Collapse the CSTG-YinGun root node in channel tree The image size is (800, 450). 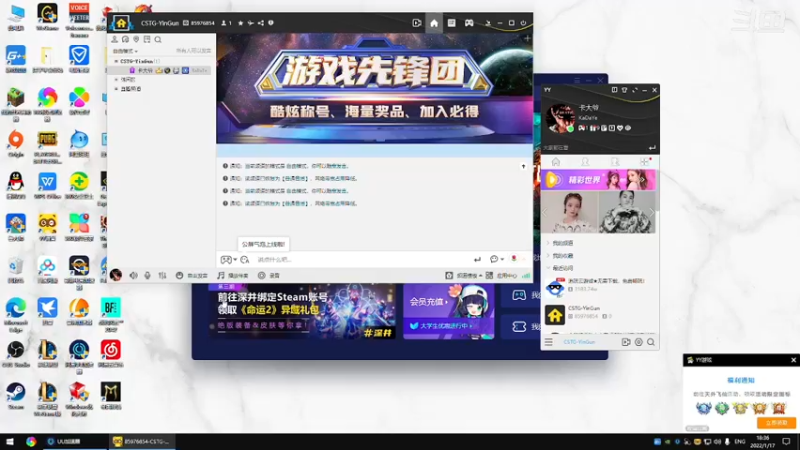(x=116, y=61)
